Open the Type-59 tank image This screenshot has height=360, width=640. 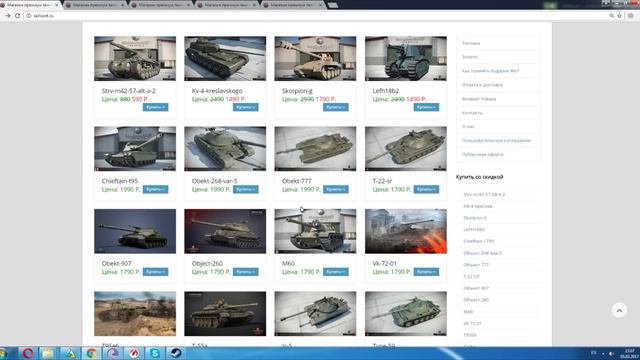coord(406,313)
